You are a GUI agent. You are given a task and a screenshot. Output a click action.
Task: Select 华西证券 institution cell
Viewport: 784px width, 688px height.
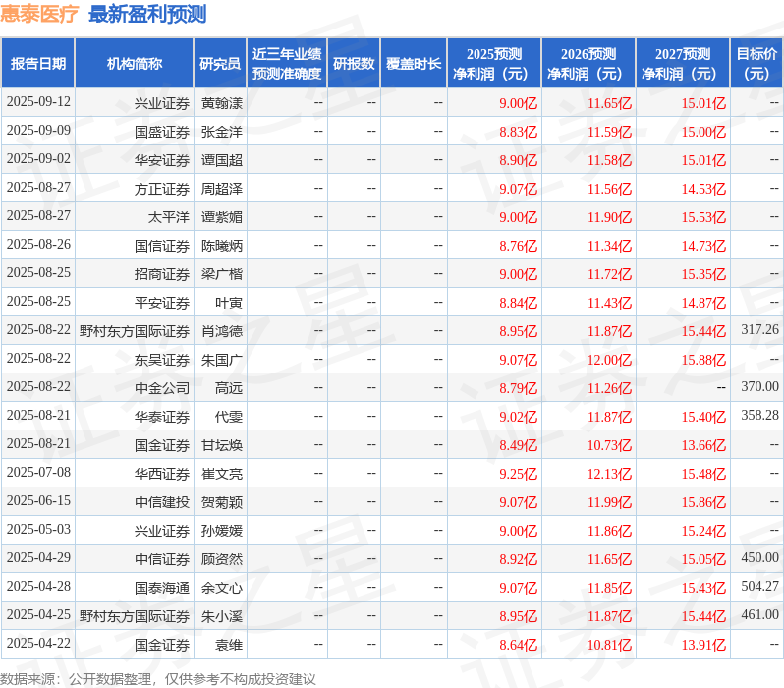[x=162, y=475]
